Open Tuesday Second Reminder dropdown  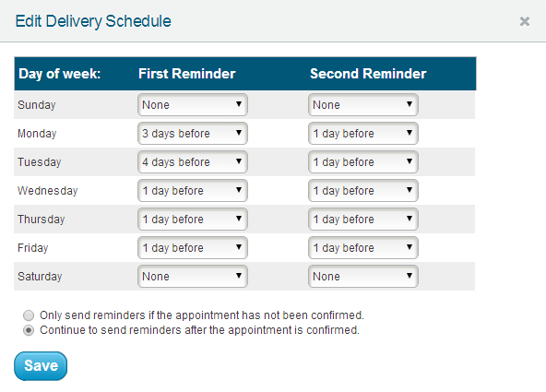[363, 162]
